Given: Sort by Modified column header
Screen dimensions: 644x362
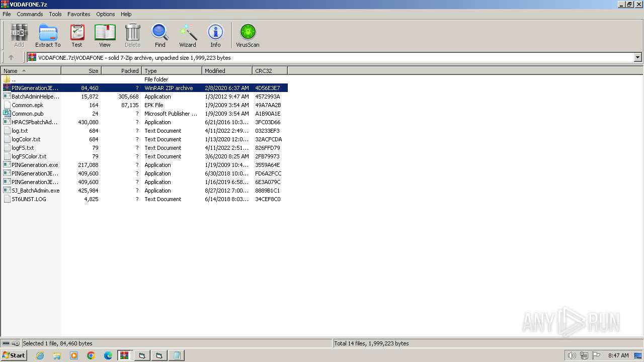Looking at the screenshot, I should pyautogui.click(x=227, y=71).
